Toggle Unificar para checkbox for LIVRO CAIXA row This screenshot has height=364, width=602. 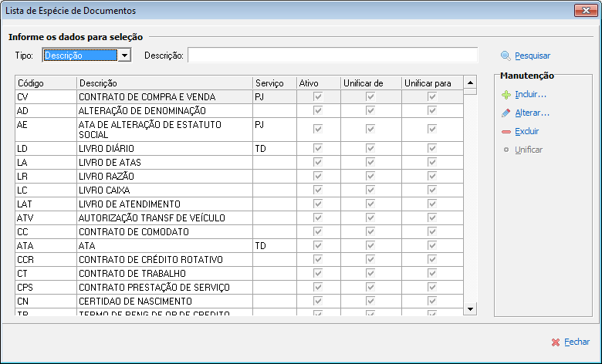click(432, 190)
